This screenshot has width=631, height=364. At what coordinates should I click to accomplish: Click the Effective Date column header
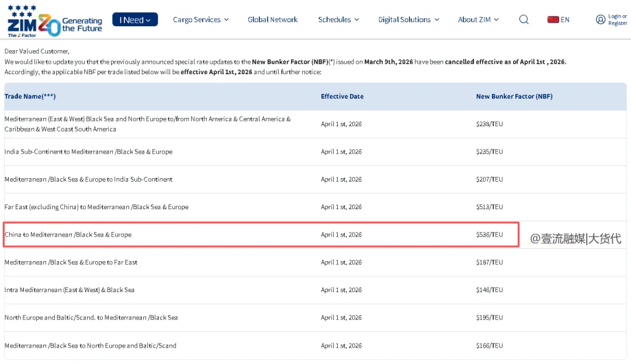click(x=342, y=96)
